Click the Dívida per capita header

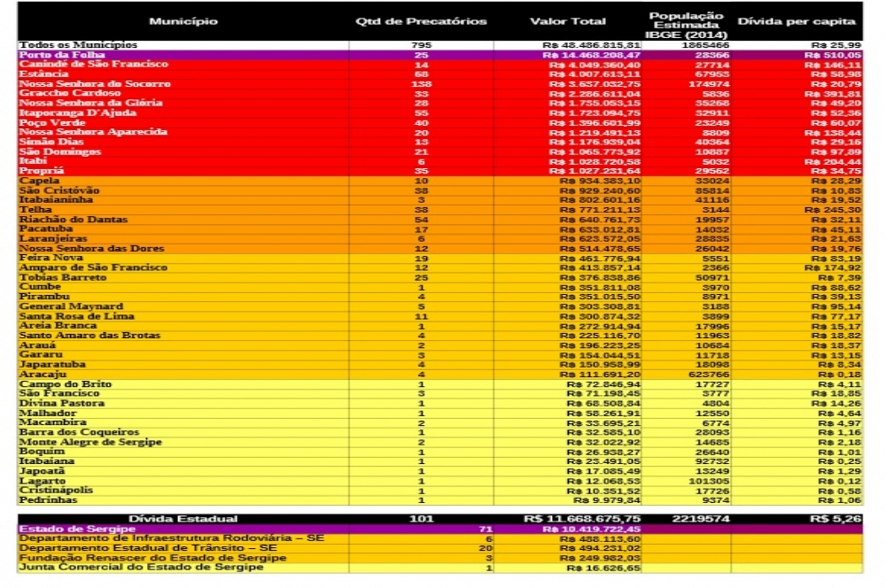click(796, 21)
